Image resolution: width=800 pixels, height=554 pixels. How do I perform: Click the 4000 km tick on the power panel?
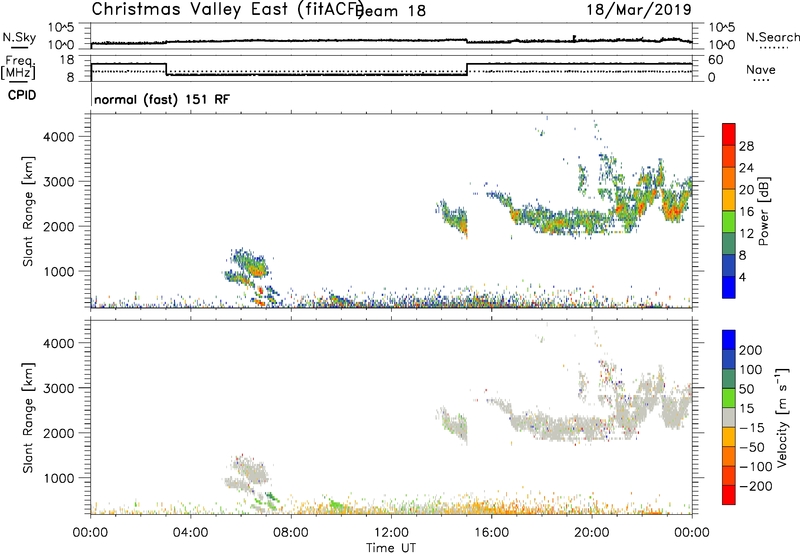pos(59,137)
